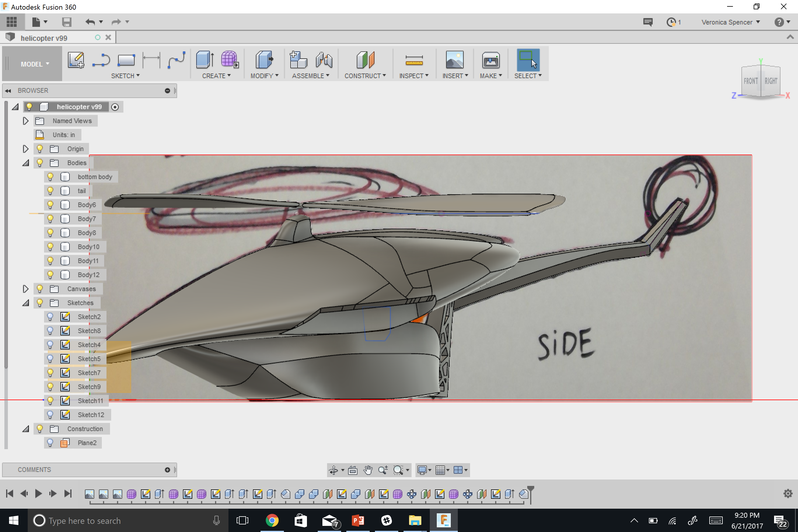
Task: Click the Extrude tool icon
Action: (x=205, y=60)
